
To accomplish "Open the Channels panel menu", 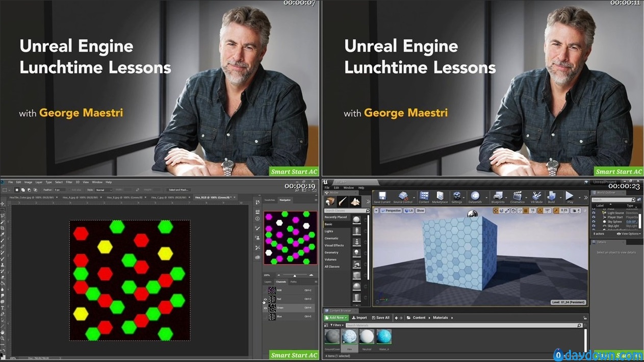I will pos(316,281).
